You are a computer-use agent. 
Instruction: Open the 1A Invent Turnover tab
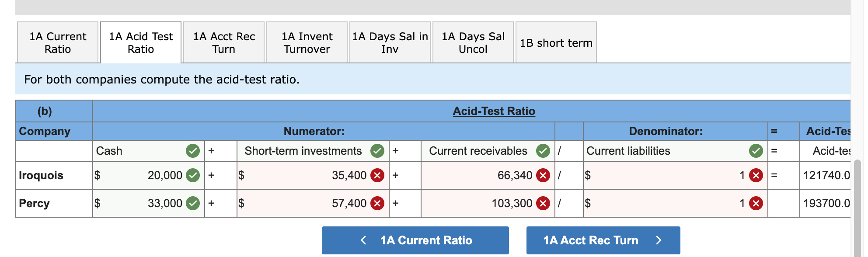307,42
